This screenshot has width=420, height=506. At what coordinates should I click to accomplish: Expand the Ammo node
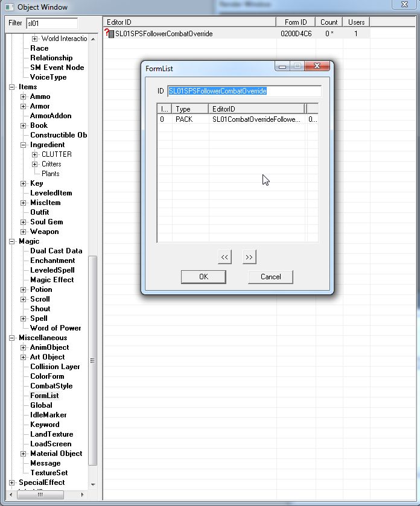pyautogui.click(x=24, y=97)
